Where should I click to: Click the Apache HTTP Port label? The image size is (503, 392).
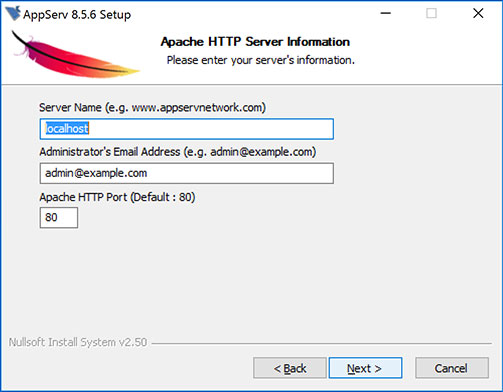tap(117, 197)
